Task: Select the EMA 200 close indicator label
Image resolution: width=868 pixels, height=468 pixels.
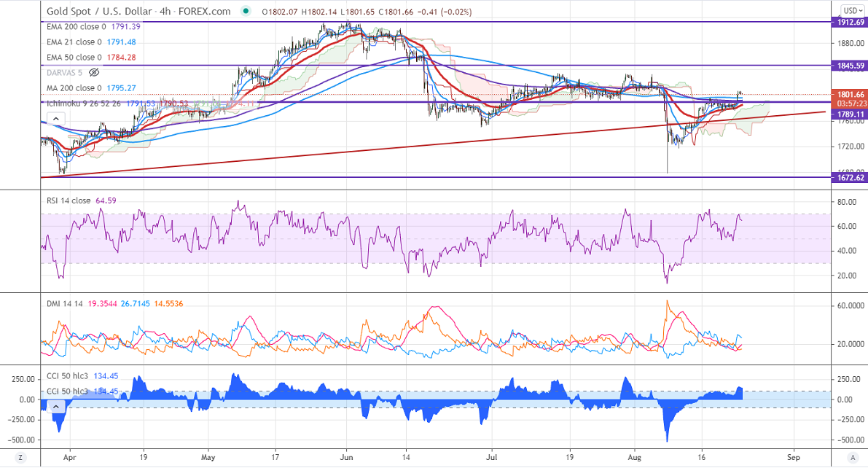Action: pos(71,26)
